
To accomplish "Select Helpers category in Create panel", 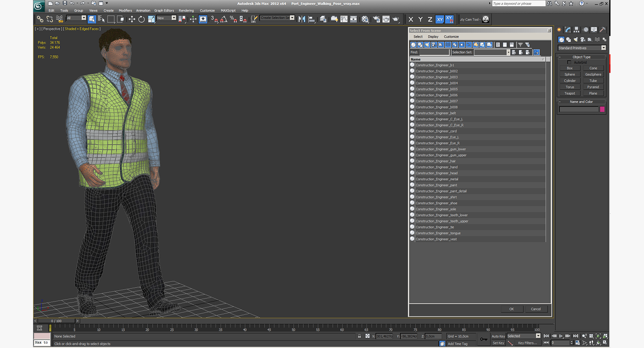I will coord(590,39).
